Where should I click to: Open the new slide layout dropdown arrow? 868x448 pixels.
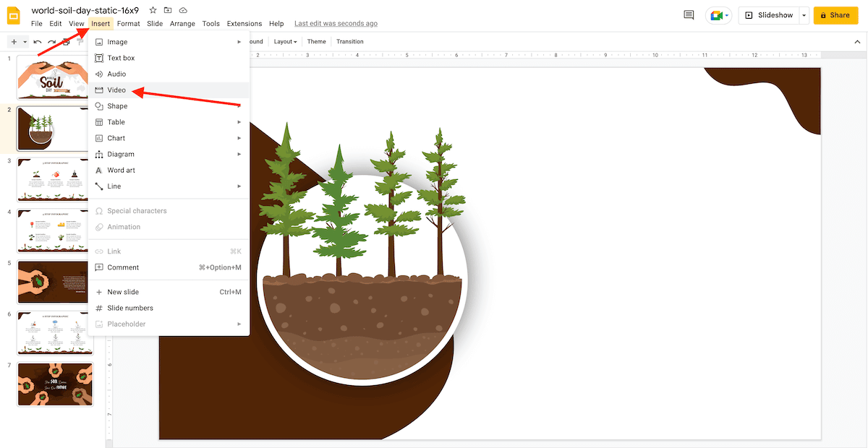25,42
